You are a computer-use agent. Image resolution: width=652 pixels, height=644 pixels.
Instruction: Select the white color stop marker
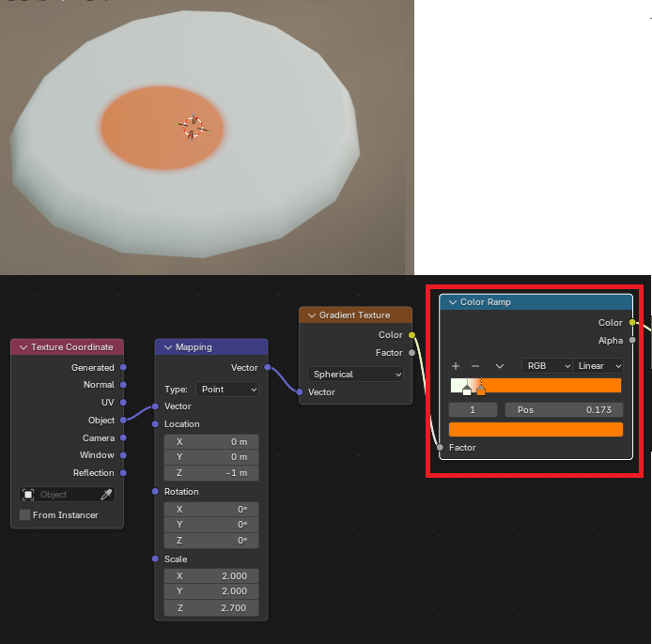(467, 390)
